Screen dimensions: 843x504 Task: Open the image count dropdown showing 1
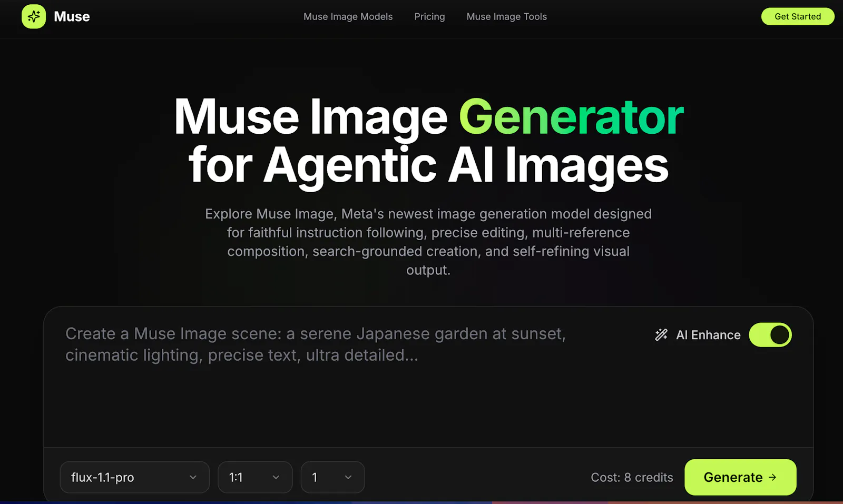tap(332, 477)
